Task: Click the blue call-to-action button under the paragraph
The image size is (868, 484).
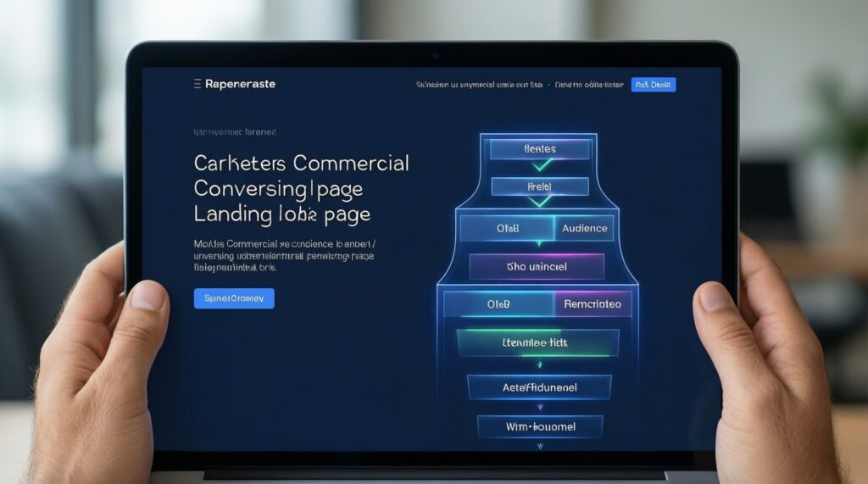Action: tap(234, 298)
